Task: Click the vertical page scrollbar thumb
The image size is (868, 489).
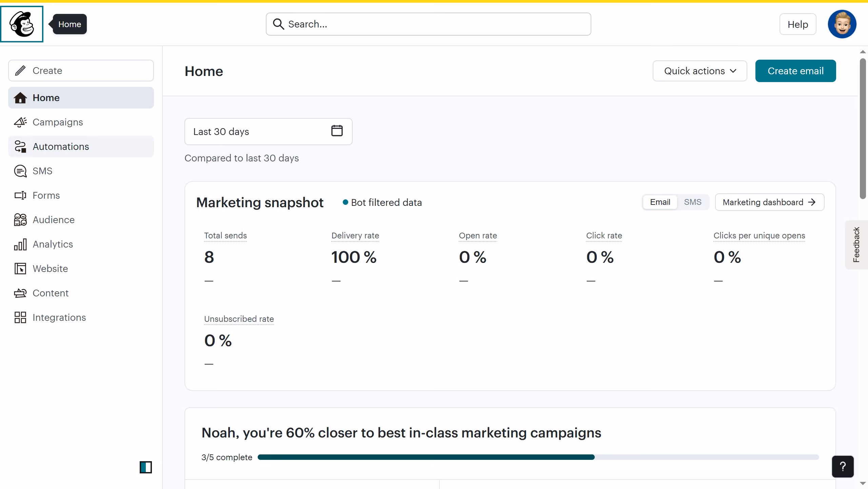Action: (x=863, y=129)
